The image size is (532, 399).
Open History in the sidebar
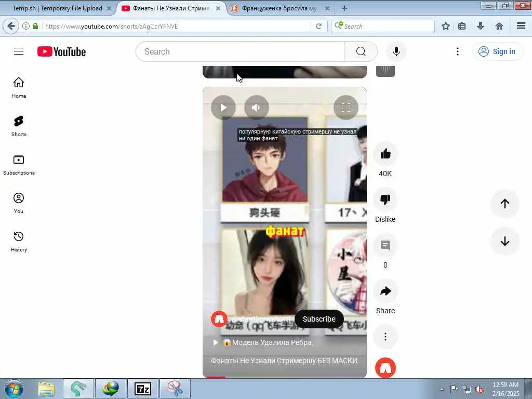click(x=19, y=241)
